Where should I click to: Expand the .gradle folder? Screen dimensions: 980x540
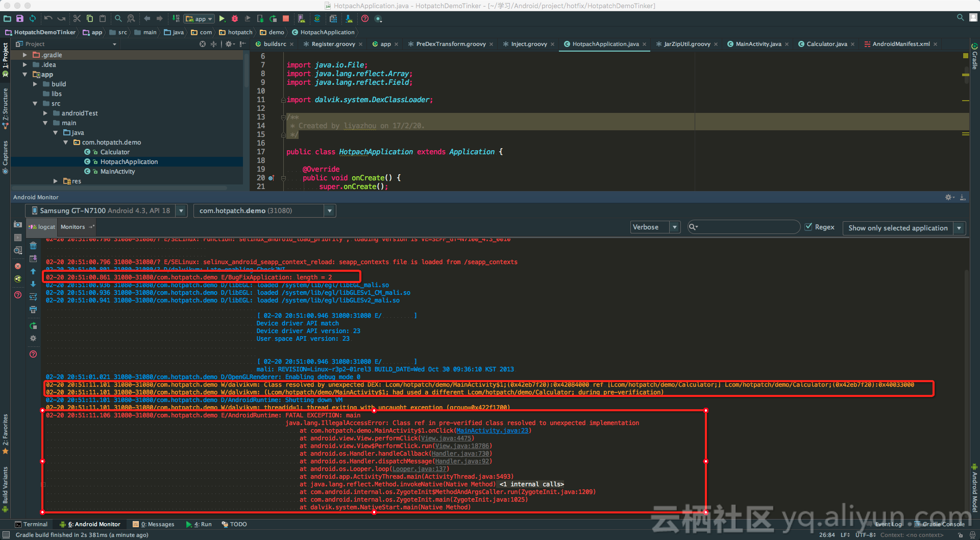pos(24,55)
